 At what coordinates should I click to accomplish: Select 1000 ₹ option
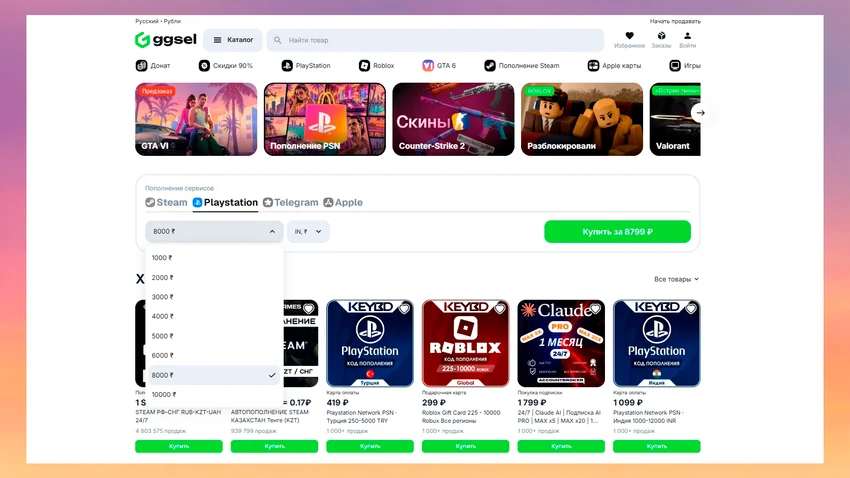click(214, 258)
